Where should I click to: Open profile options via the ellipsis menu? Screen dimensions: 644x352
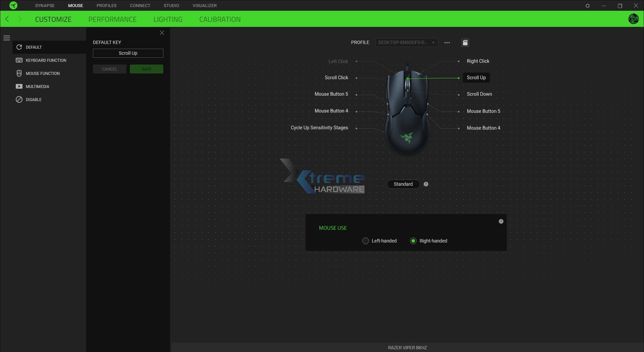(447, 43)
